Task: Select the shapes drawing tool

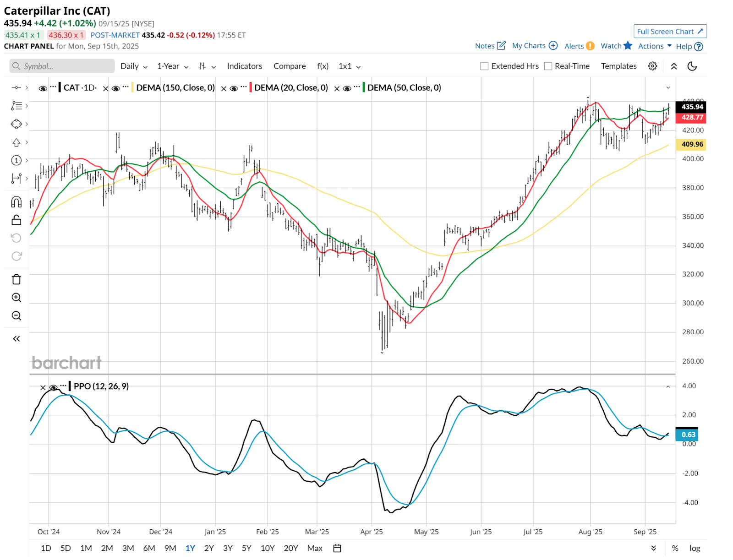Action: (16, 124)
